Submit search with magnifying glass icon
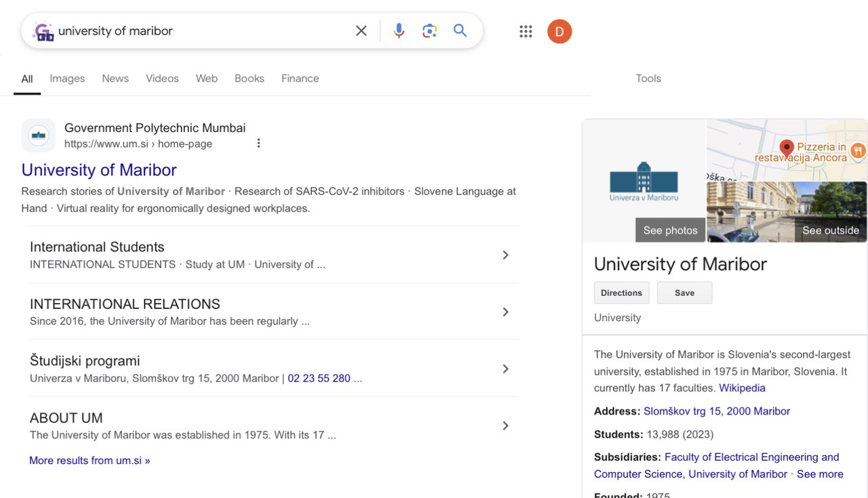 460,31
